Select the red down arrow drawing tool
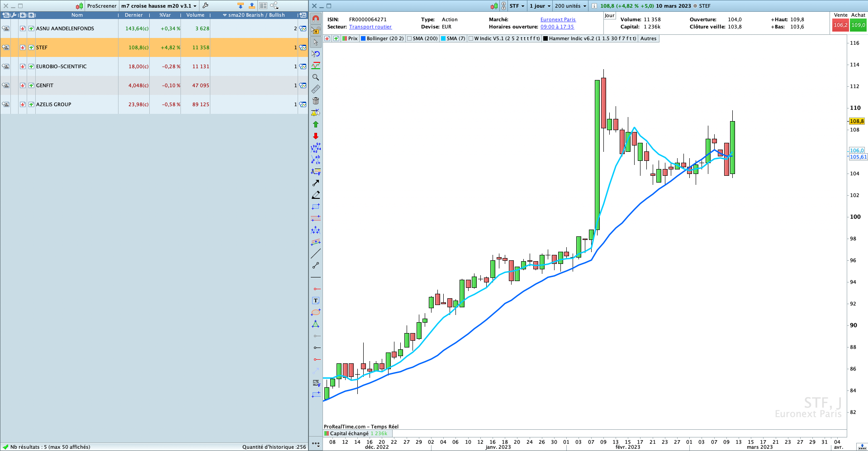 pyautogui.click(x=316, y=136)
